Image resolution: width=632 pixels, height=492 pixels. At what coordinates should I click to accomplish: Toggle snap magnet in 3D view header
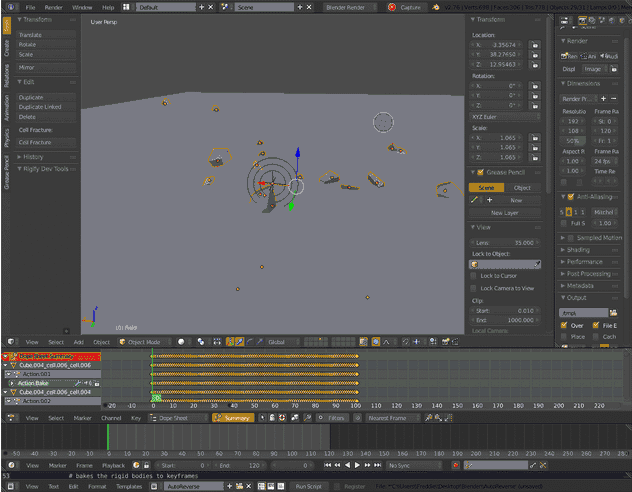click(406, 342)
